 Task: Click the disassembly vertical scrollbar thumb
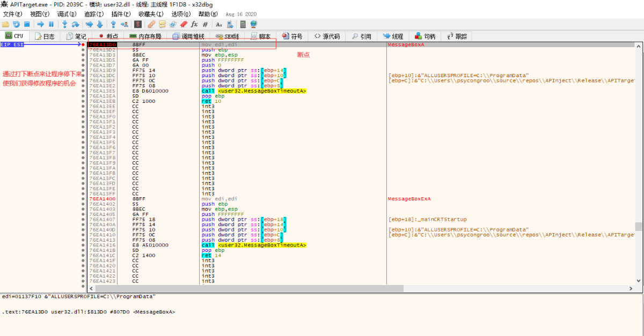[639, 227]
